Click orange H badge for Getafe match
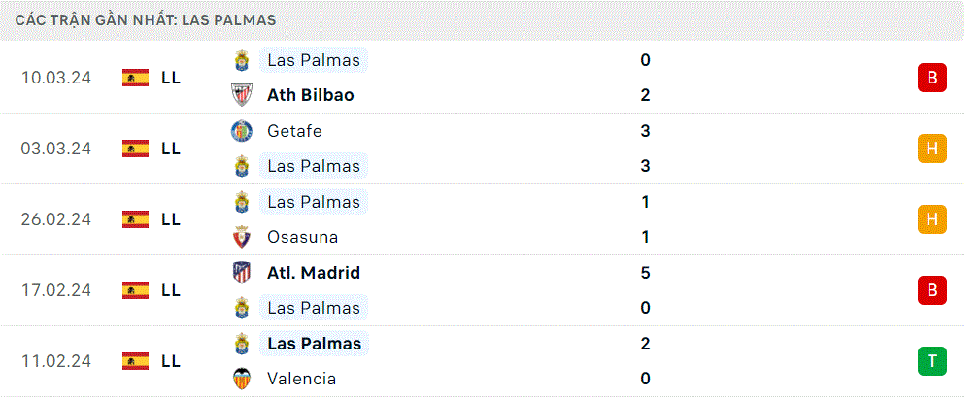The height and width of the screenshot is (399, 980). pyautogui.click(x=931, y=149)
